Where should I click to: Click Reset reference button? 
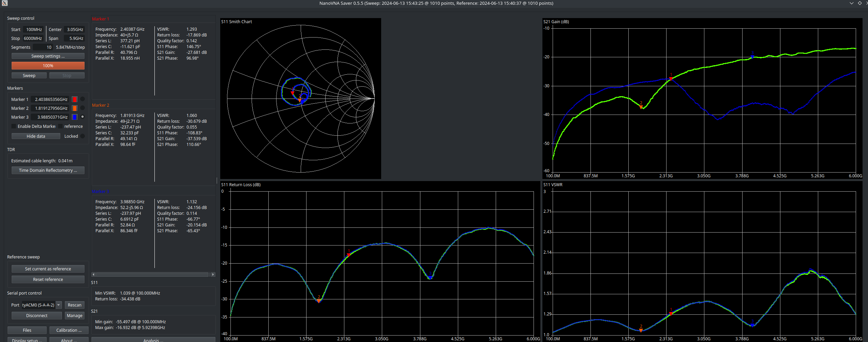[x=48, y=279]
